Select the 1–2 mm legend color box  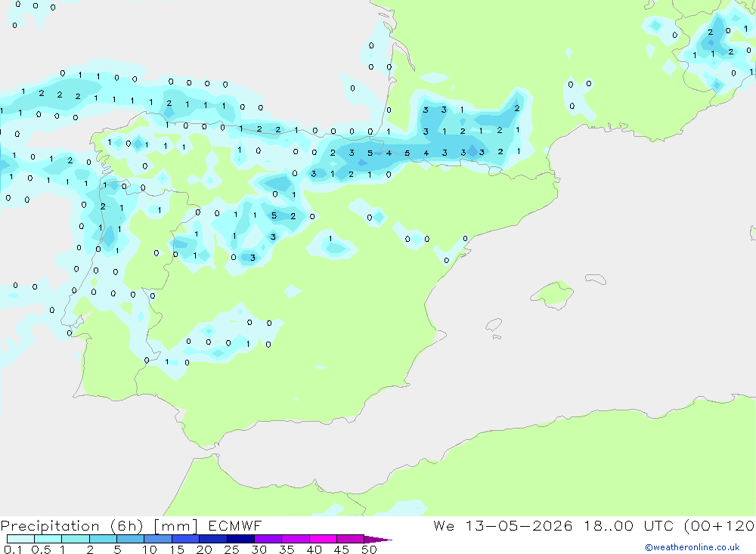[76, 539]
